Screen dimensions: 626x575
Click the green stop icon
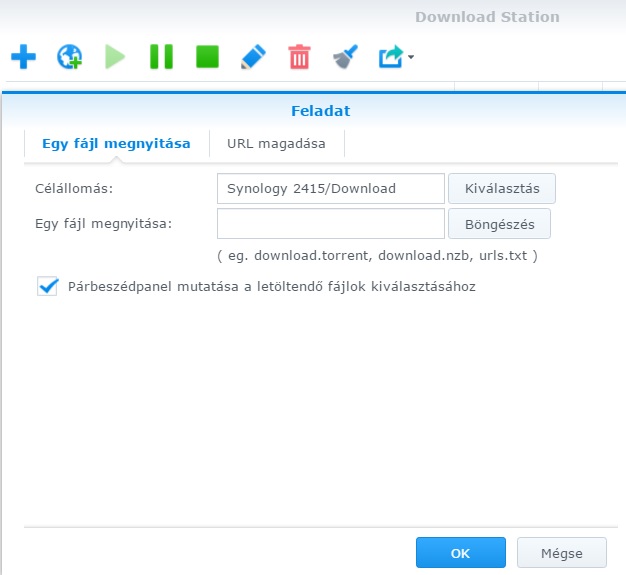(x=207, y=57)
